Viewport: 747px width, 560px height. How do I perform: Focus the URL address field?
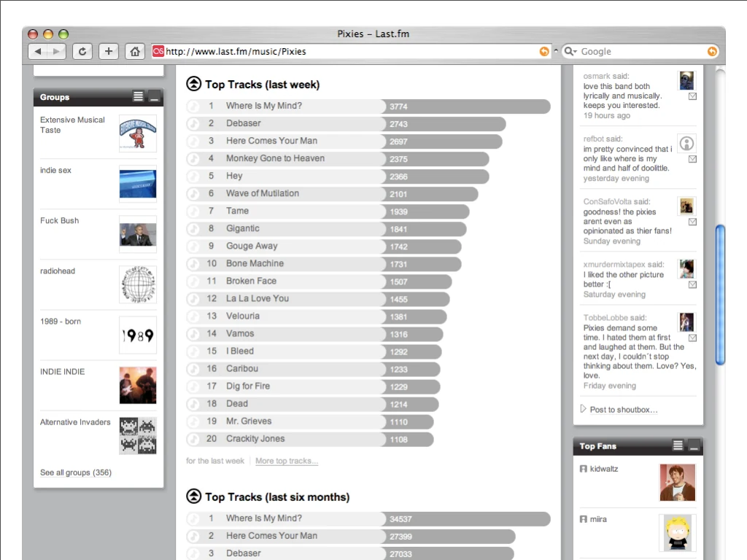(x=351, y=52)
